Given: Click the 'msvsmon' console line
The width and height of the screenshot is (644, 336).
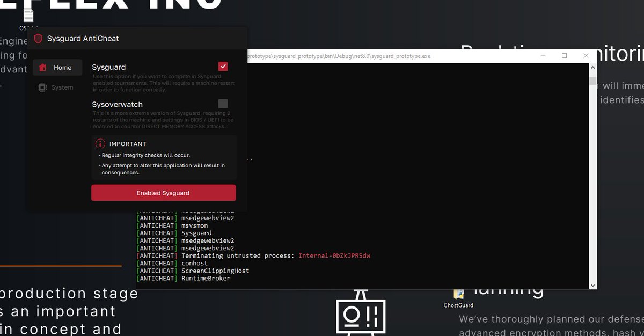Looking at the screenshot, I should click(x=194, y=225).
